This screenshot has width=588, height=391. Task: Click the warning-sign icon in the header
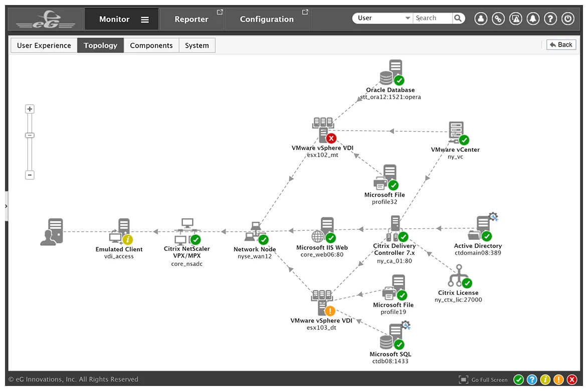click(x=516, y=19)
